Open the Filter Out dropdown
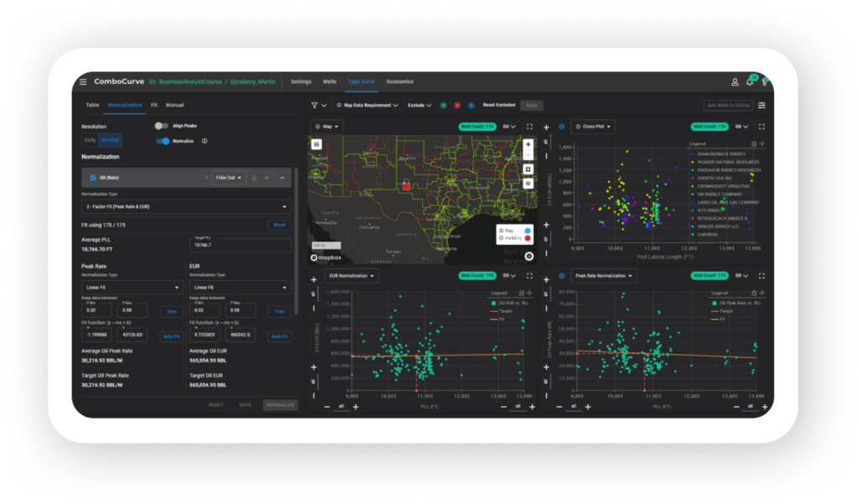This screenshot has width=859, height=504. [228, 178]
